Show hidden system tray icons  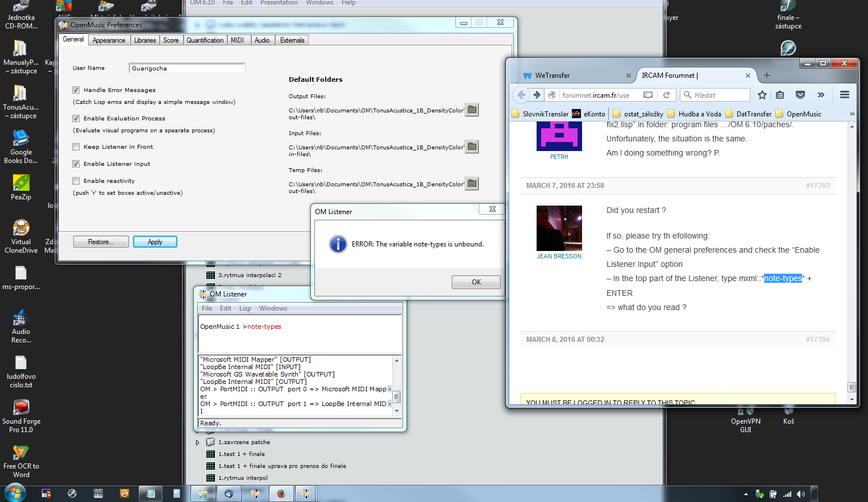coord(746,494)
